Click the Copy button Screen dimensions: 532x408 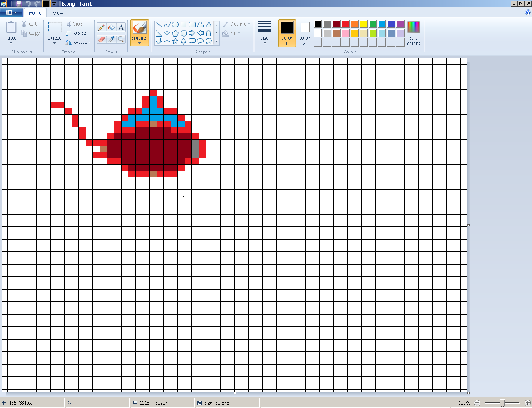(30, 33)
